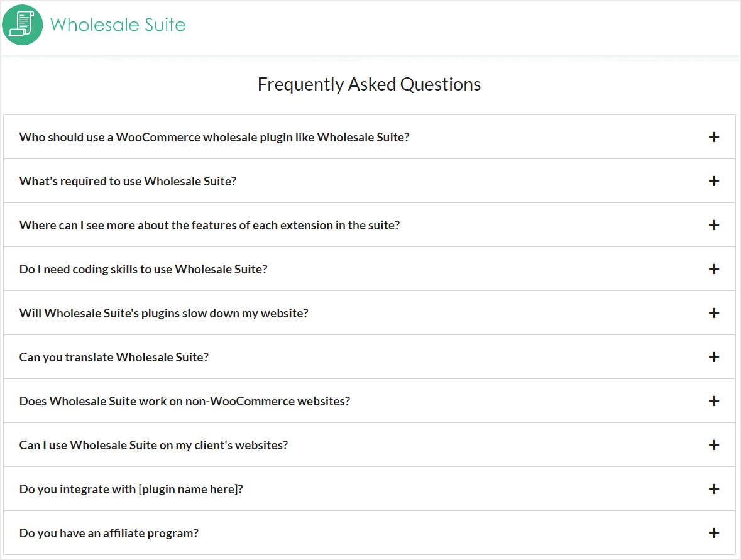Expand 'What's required to use Wholesale Suite?'
The image size is (741, 560).
click(370, 181)
